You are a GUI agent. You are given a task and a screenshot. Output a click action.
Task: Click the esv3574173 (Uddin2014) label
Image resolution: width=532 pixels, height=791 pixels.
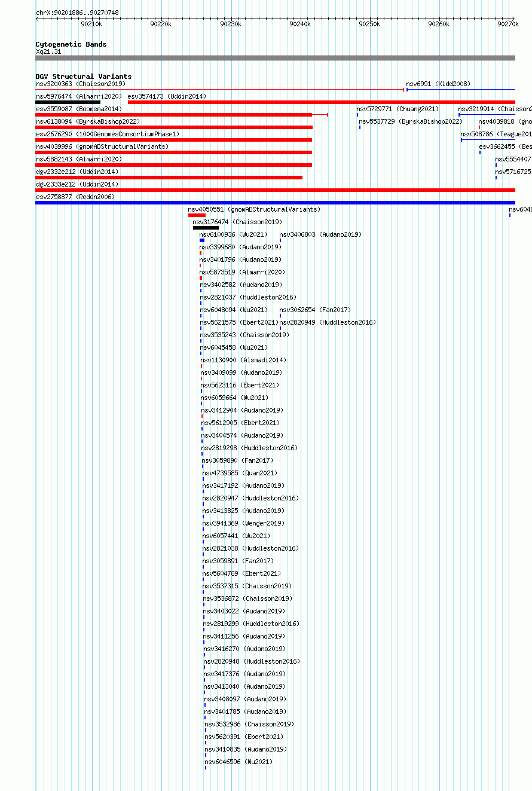tap(167, 96)
